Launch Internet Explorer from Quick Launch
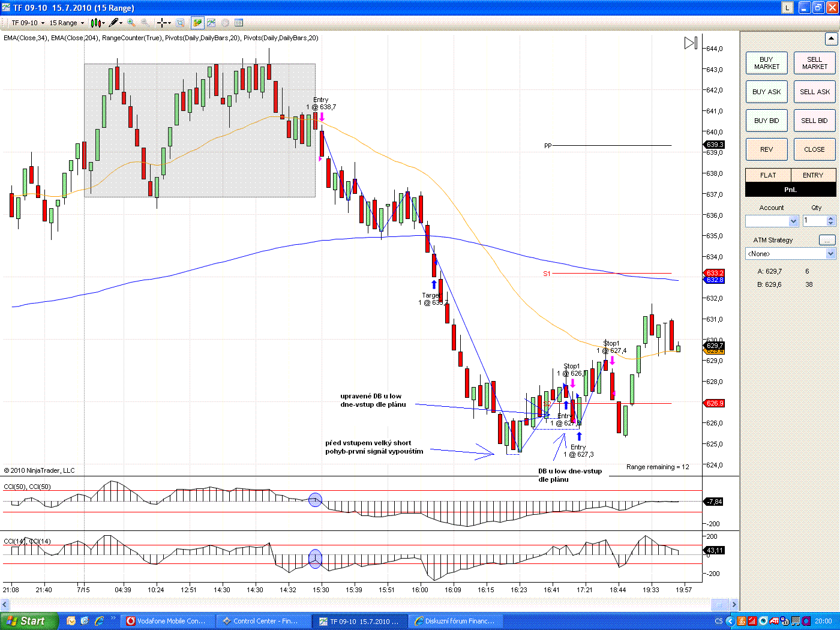 99,621
